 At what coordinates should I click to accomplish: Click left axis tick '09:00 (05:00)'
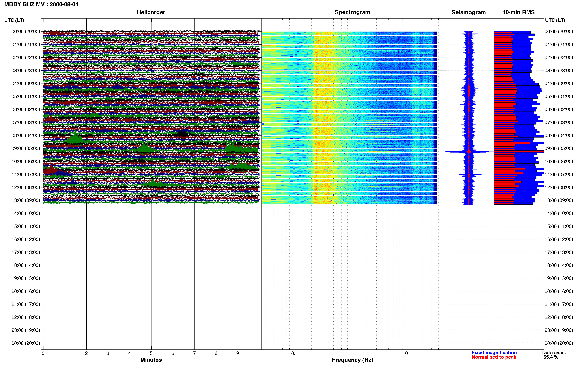(x=26, y=148)
